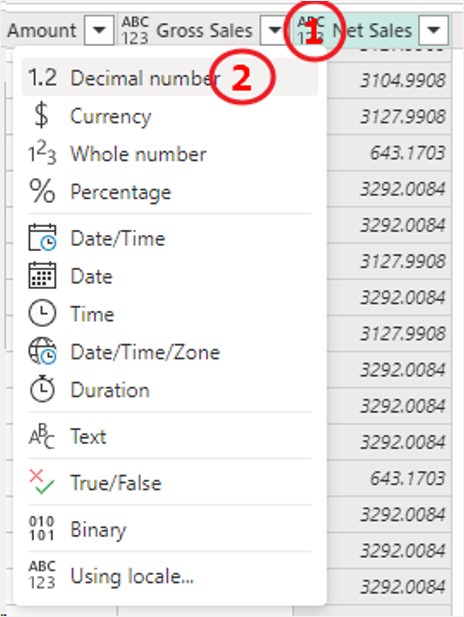Select Date/Time/Zone data type
Image resolution: width=464 pixels, height=617 pixels.
point(169,352)
